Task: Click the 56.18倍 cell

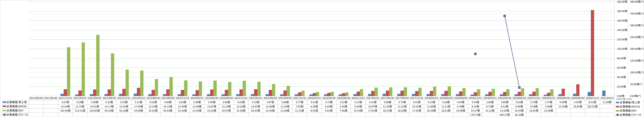Action: [x=124, y=111]
